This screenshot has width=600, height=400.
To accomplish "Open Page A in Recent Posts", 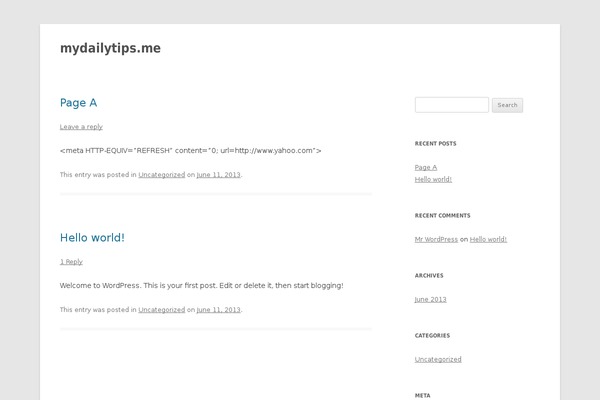I will click(426, 167).
